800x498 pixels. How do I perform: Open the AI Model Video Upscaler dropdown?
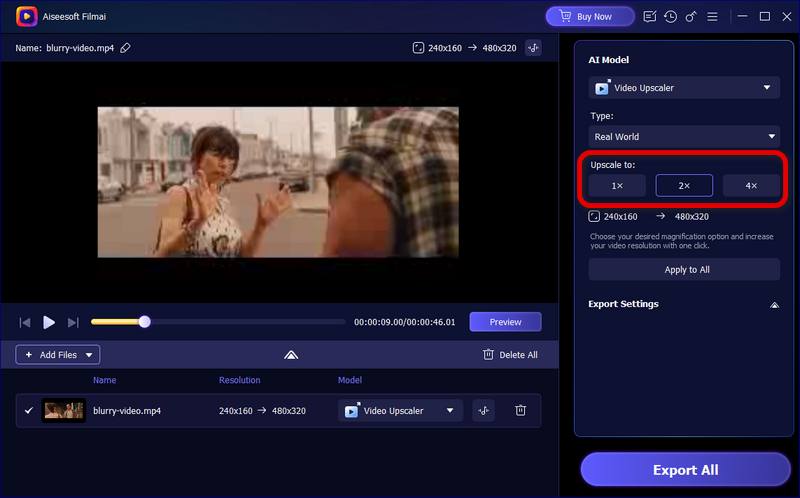click(684, 88)
